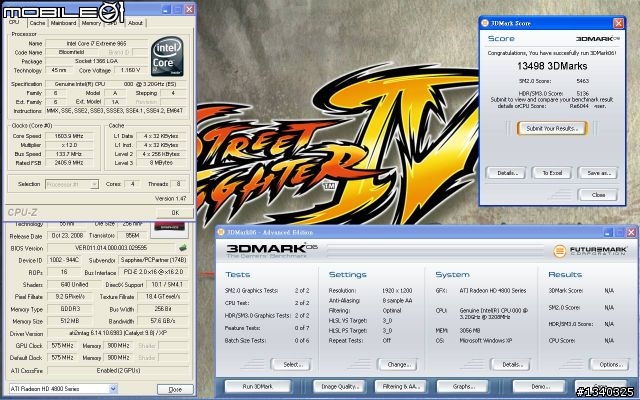Click the To Excel button
The image size is (640, 400).
(552, 173)
